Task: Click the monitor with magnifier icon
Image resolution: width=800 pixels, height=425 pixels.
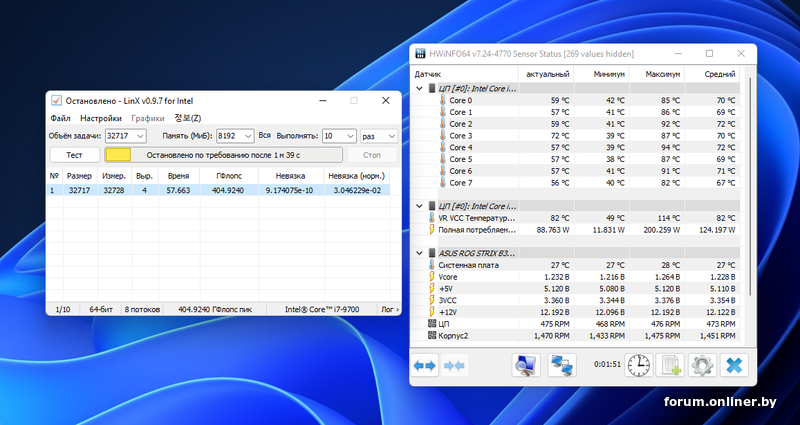Action: point(526,366)
